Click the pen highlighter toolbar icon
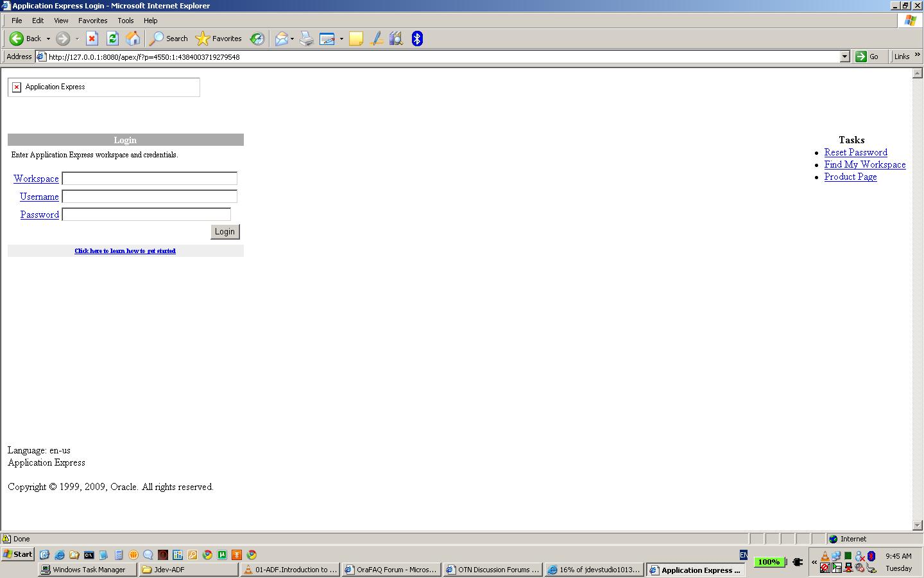 (x=377, y=39)
